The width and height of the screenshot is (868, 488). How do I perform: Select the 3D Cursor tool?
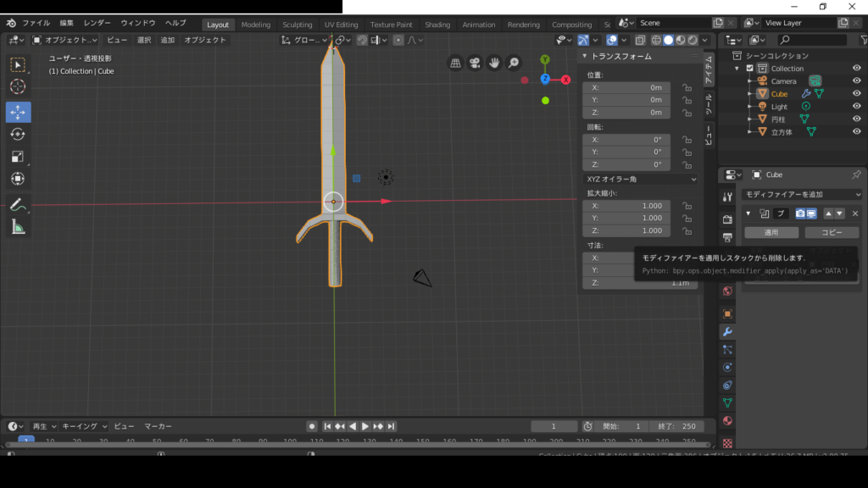18,86
